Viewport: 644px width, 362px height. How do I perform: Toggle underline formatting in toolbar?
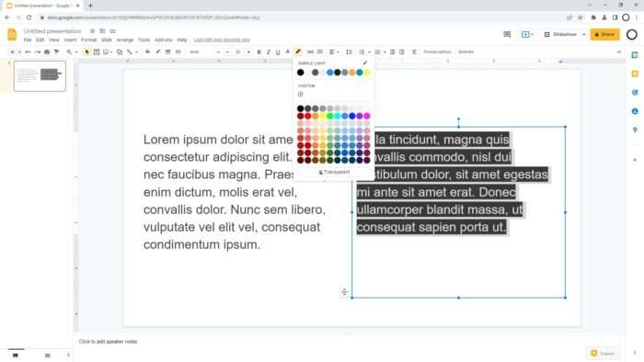tap(278, 52)
